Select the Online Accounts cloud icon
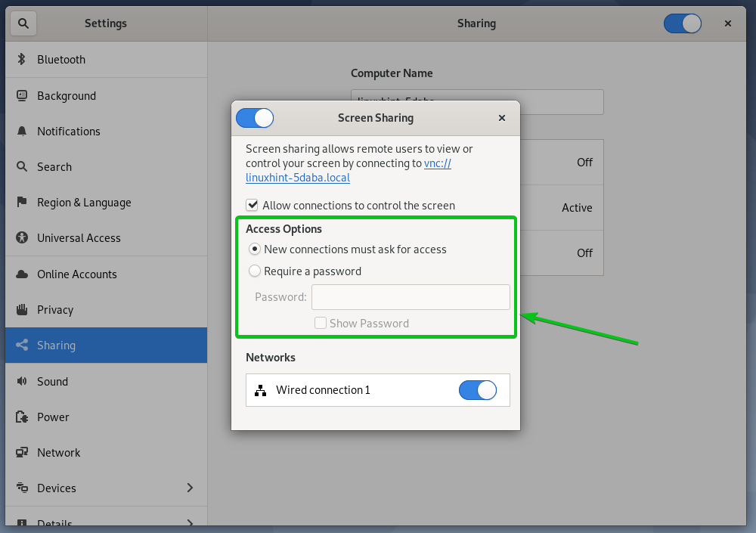The image size is (756, 533). coord(22,274)
